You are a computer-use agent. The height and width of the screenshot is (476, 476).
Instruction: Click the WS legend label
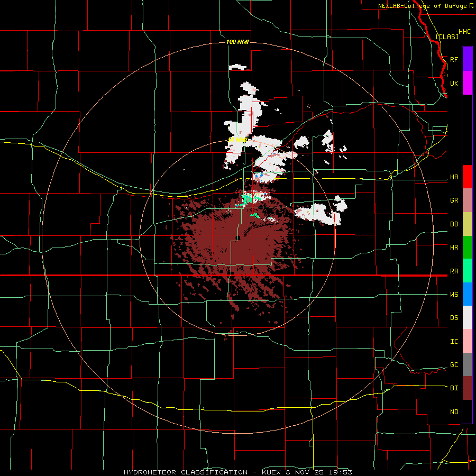(x=454, y=295)
